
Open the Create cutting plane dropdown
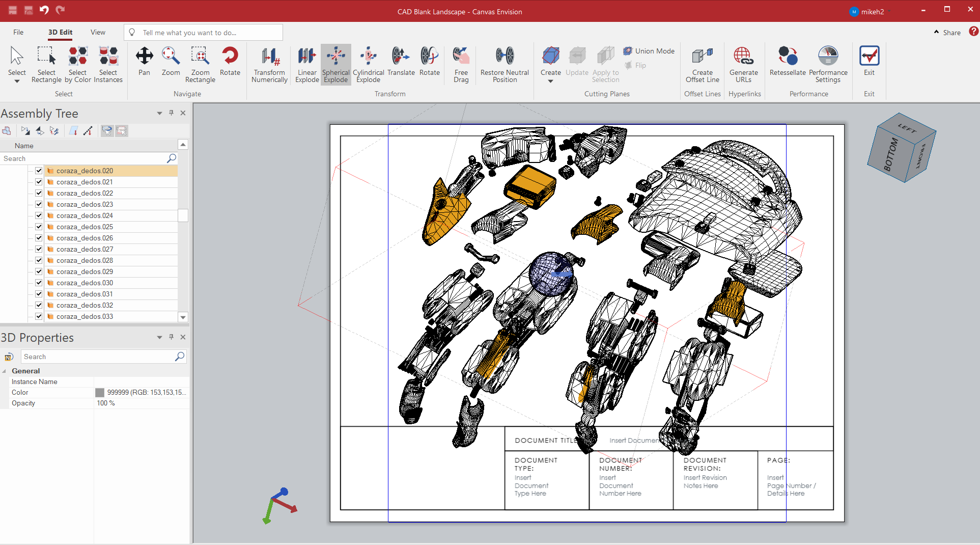pyautogui.click(x=550, y=81)
